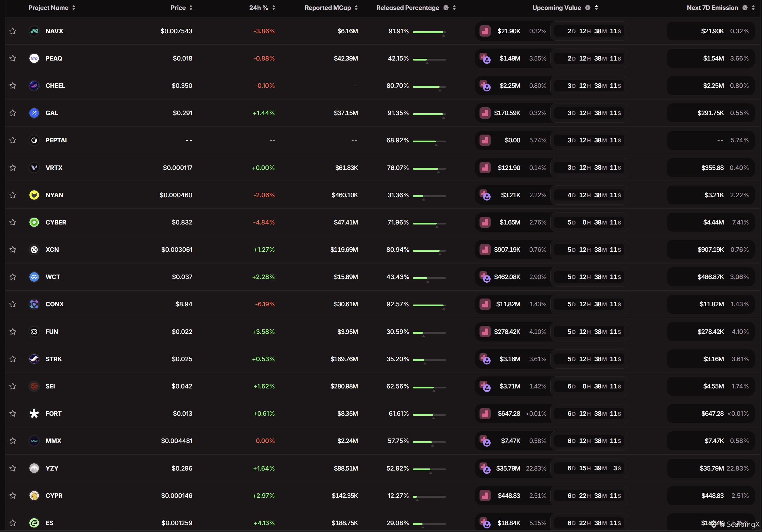
Task: Click the NAVX token logo icon
Action: click(x=34, y=31)
